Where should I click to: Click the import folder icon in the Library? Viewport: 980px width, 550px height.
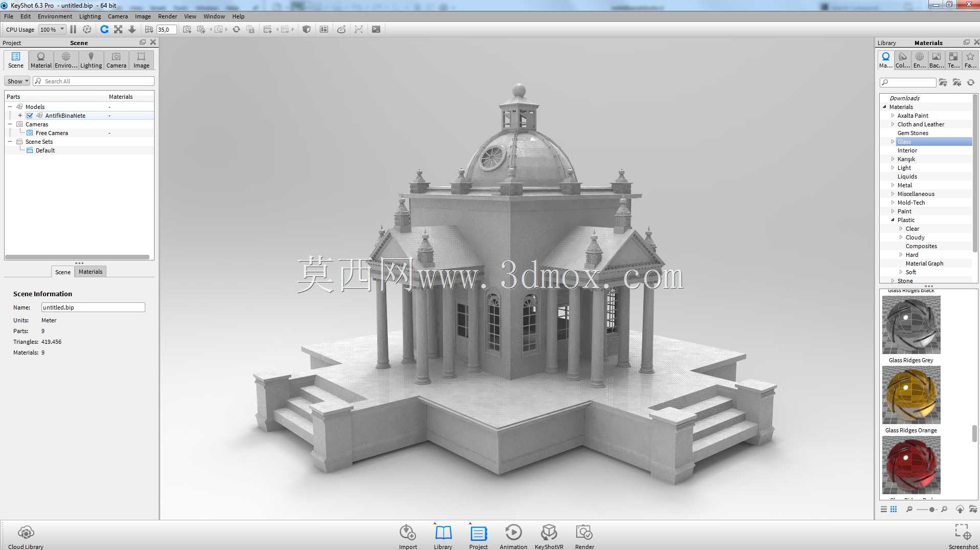click(957, 82)
